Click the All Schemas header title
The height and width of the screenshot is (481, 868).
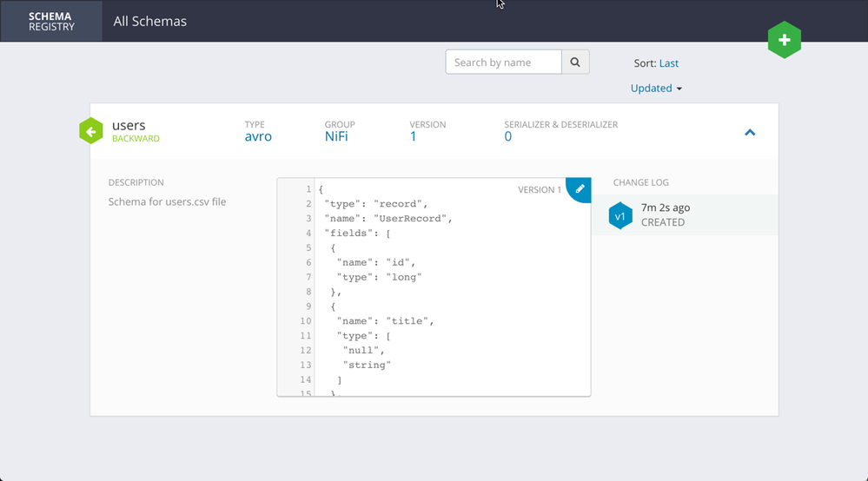click(x=150, y=21)
